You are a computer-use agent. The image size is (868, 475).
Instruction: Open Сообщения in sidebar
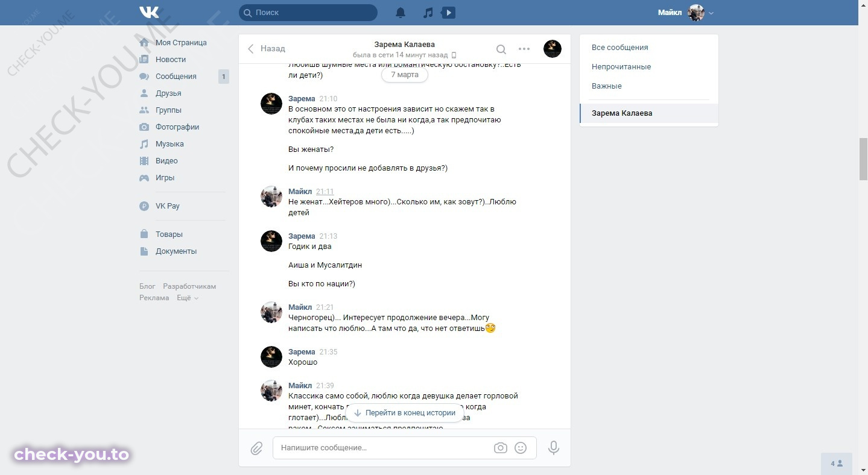click(x=176, y=77)
